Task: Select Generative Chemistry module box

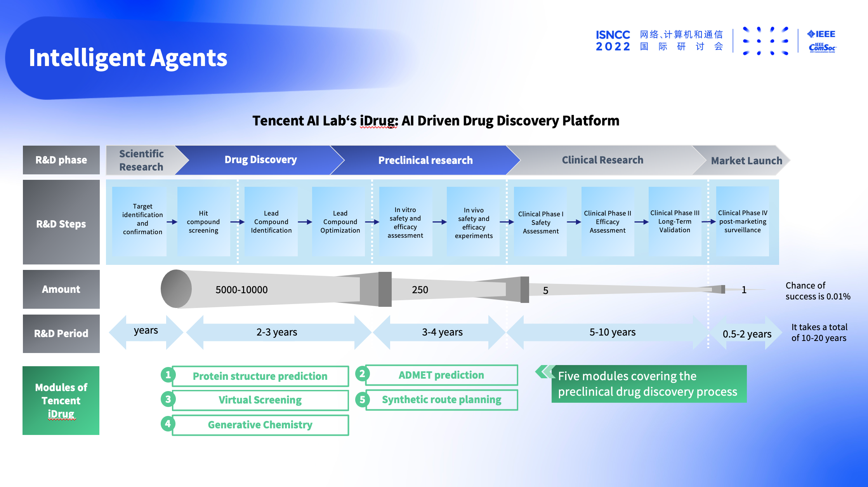Action: pos(260,425)
